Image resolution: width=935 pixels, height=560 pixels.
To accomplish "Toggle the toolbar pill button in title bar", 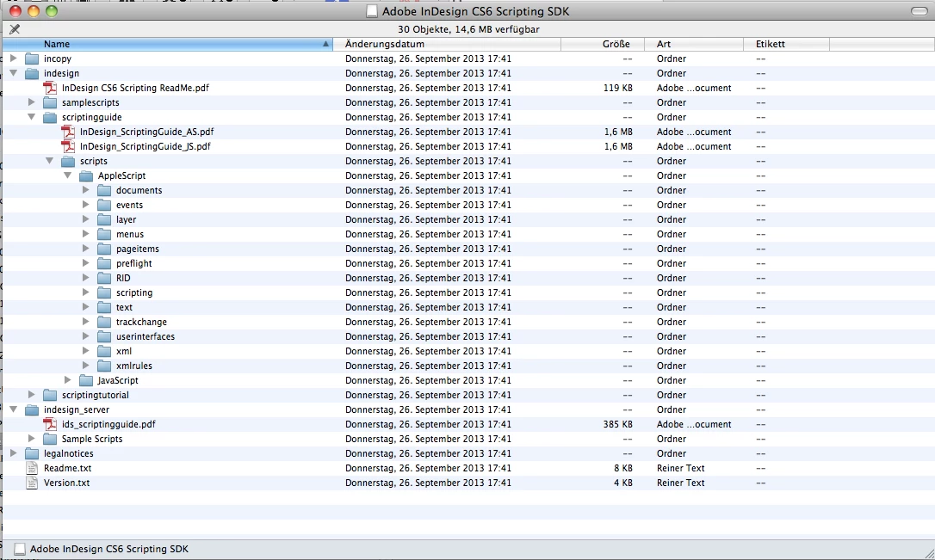I will [919, 11].
